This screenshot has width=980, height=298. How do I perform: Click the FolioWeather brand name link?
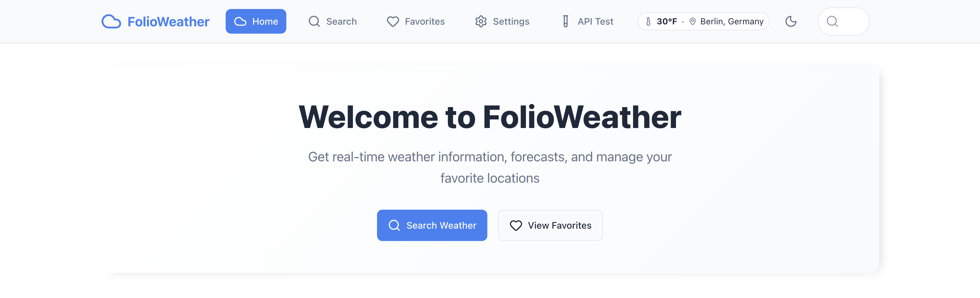coord(168,22)
